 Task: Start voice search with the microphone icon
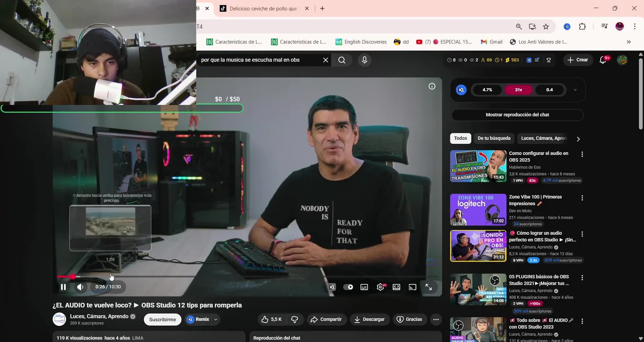[365, 60]
